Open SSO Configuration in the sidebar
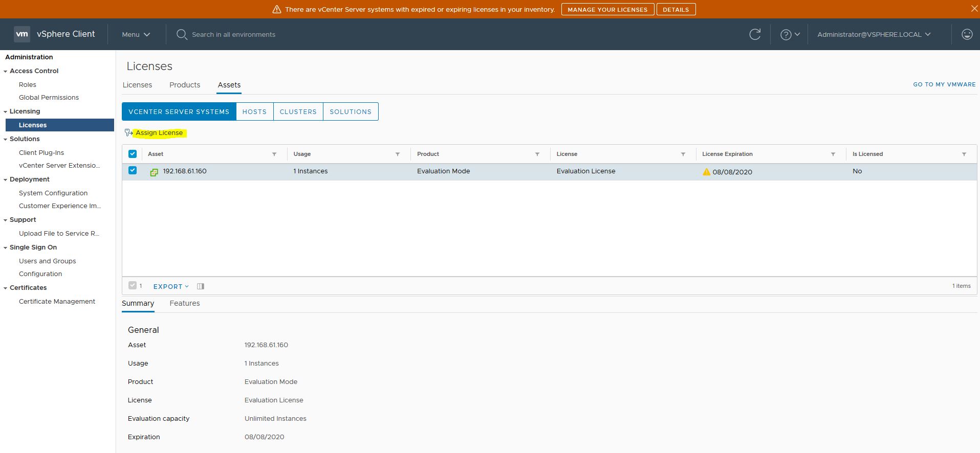This screenshot has width=980, height=453. (x=40, y=274)
